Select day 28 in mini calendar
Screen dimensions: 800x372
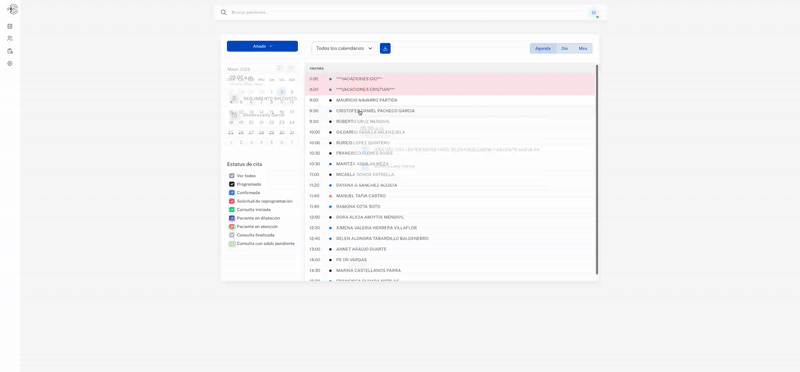[261, 133]
